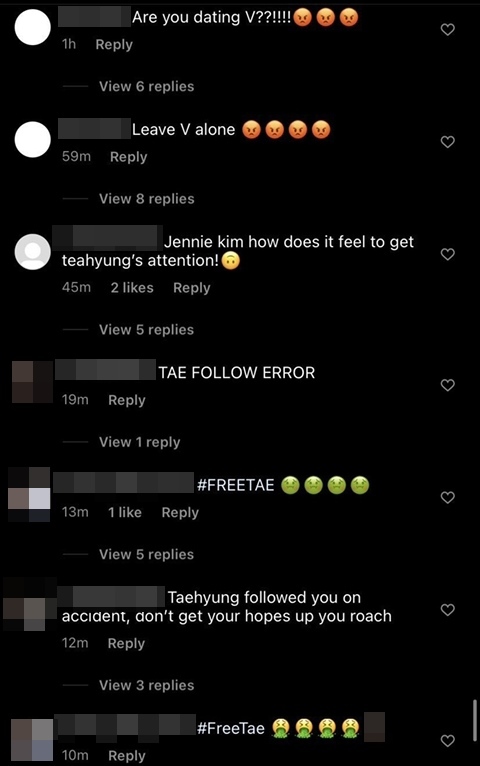Like the #FREETAE comment with green emojis
The height and width of the screenshot is (766, 480).
448,497
